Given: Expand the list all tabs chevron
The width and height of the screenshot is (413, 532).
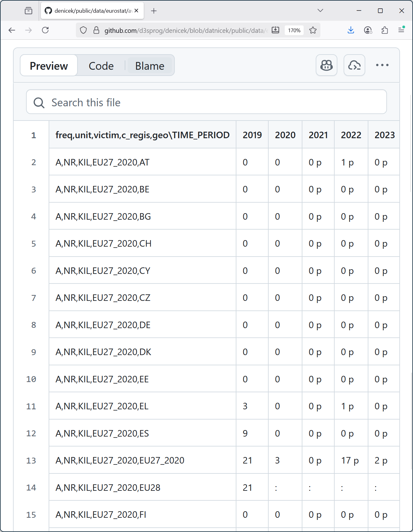Looking at the screenshot, I should coord(320,11).
